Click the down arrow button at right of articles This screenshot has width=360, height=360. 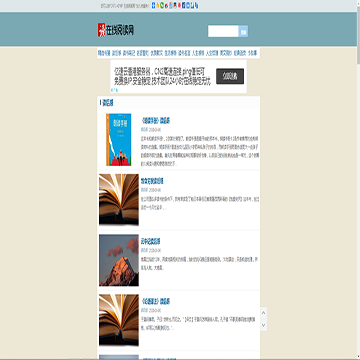pos(263,325)
